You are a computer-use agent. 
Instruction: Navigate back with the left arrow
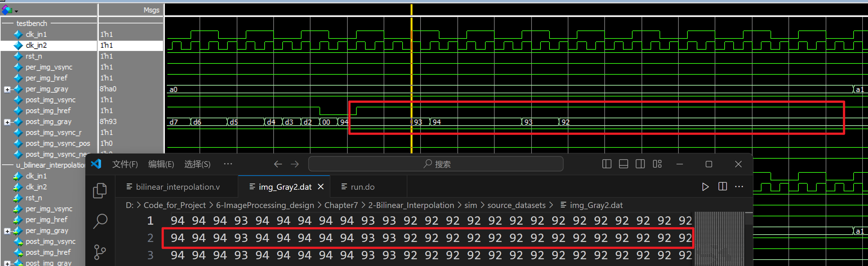(x=278, y=164)
